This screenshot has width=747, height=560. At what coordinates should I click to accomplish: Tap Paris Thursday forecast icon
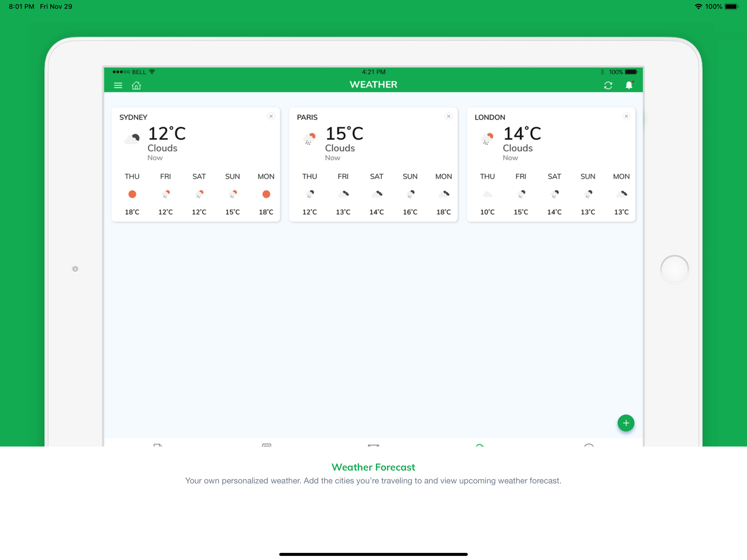[x=310, y=194]
